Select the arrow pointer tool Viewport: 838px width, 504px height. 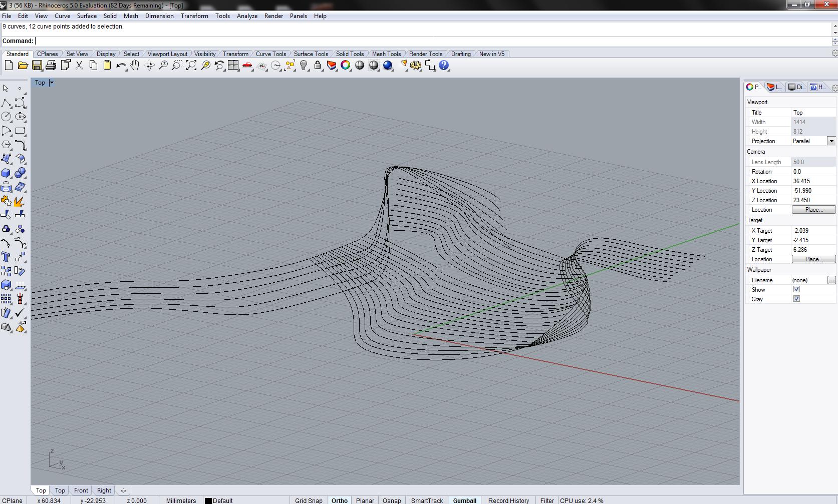point(6,89)
